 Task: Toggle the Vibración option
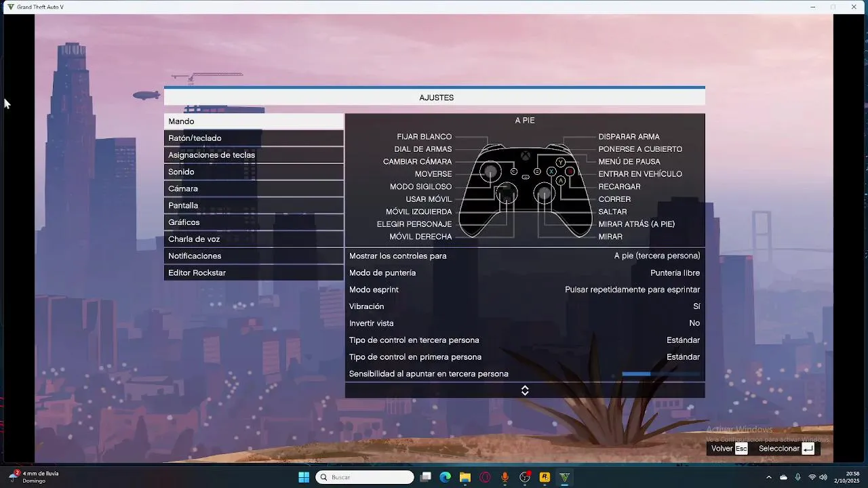[x=525, y=306]
